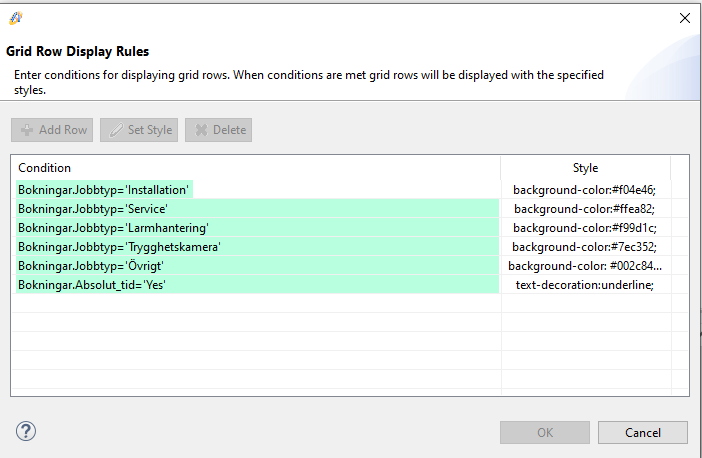Click the Set Style button
Screen dimensions: 702x458
tap(139, 130)
